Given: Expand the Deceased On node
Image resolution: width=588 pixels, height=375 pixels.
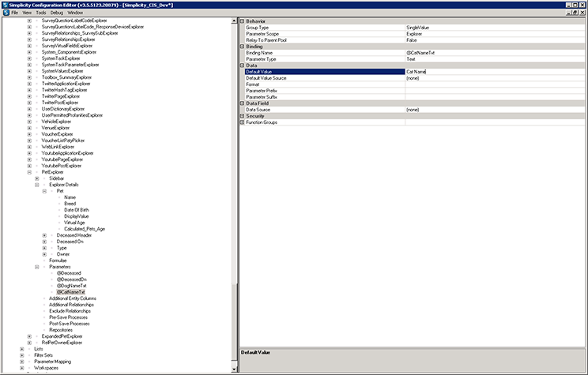Looking at the screenshot, I should click(44, 242).
